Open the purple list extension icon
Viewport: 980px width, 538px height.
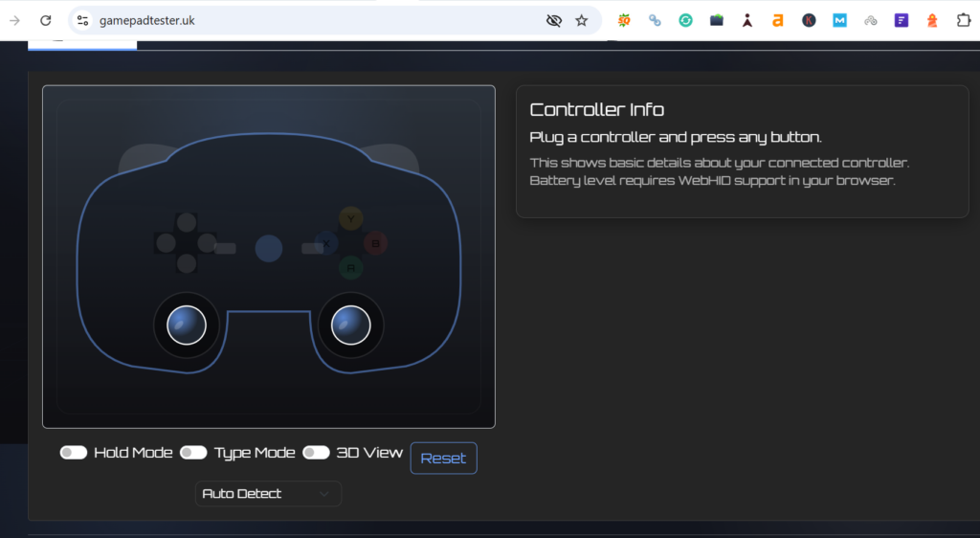(902, 21)
